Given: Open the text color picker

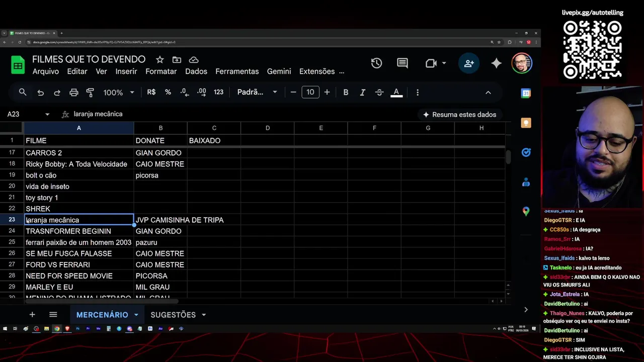Looking at the screenshot, I should tap(396, 93).
